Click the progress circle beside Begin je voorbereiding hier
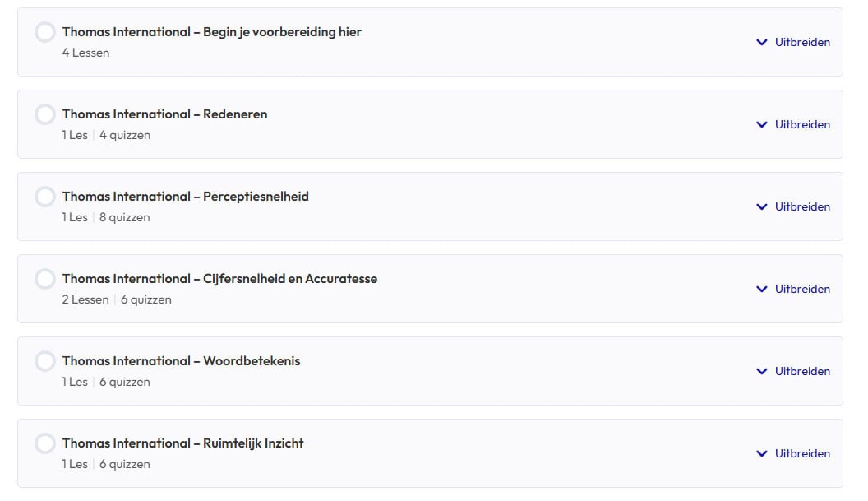 coord(45,33)
